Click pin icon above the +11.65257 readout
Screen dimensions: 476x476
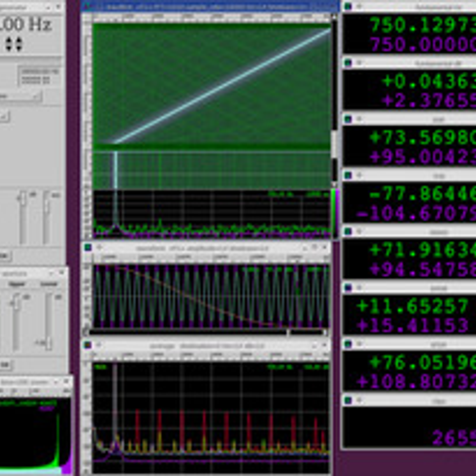pos(359,288)
